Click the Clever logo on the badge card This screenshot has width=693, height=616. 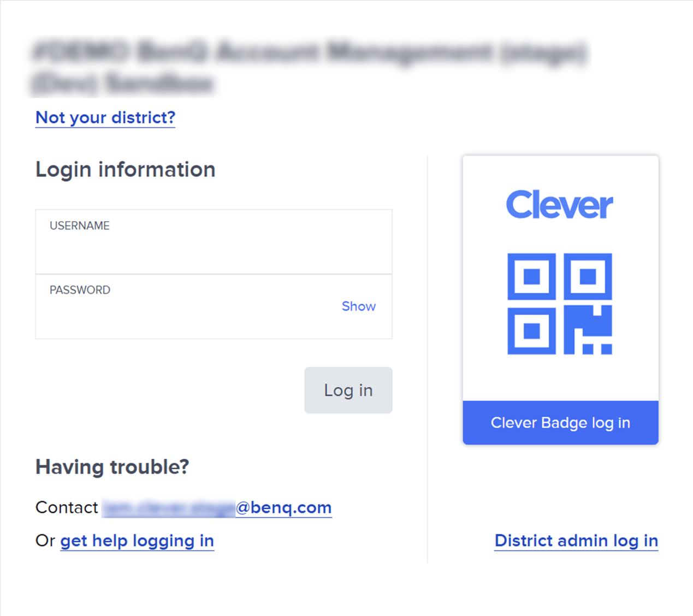tap(560, 205)
